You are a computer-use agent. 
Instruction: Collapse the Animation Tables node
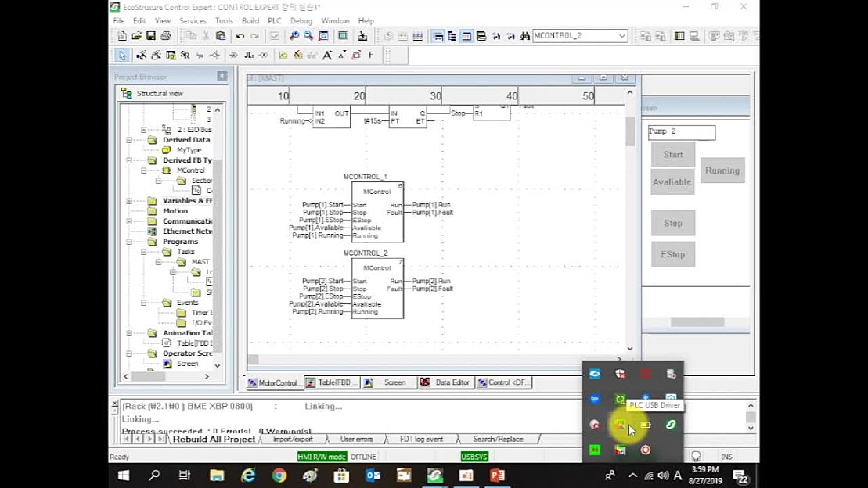129,333
